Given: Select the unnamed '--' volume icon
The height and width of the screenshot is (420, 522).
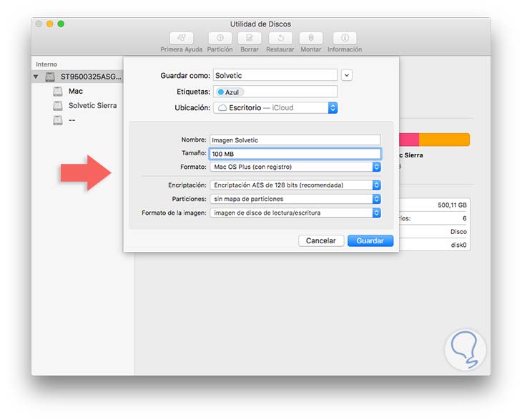Looking at the screenshot, I should click(58, 120).
